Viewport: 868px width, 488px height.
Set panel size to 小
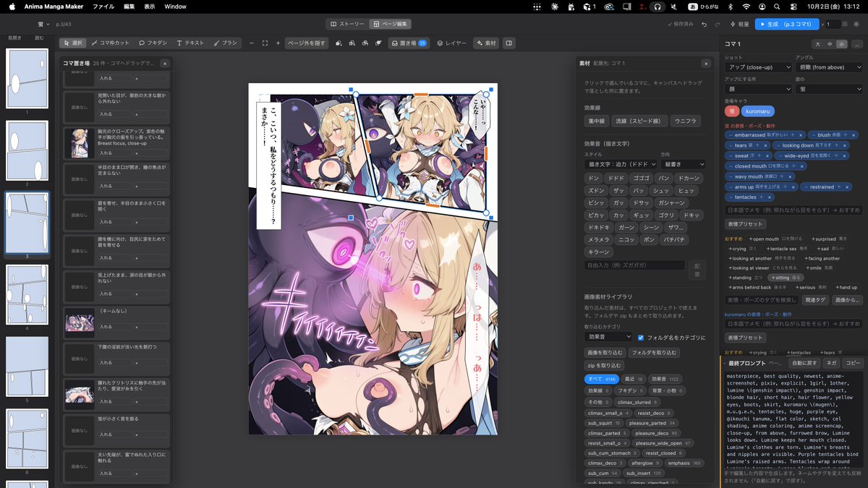click(841, 44)
